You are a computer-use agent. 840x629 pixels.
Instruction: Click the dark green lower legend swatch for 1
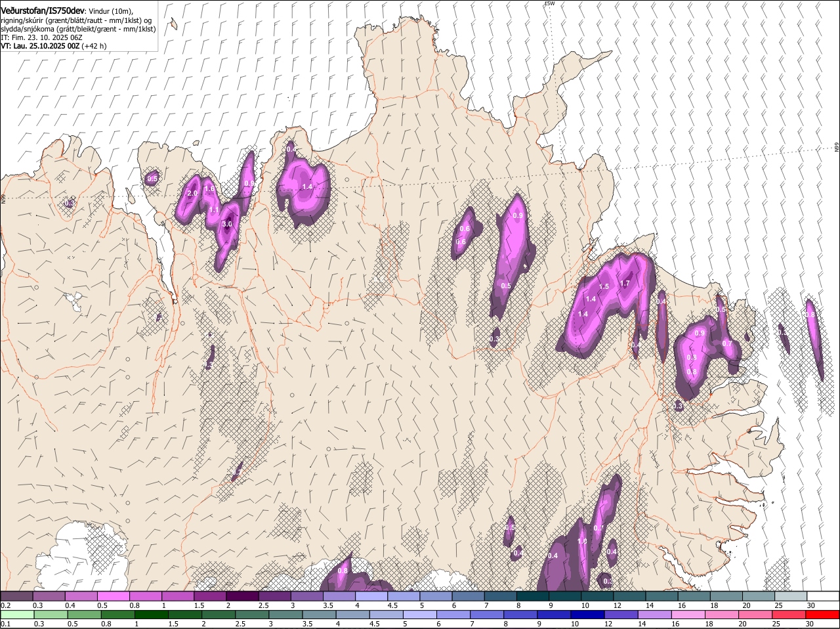pyautogui.click(x=152, y=615)
